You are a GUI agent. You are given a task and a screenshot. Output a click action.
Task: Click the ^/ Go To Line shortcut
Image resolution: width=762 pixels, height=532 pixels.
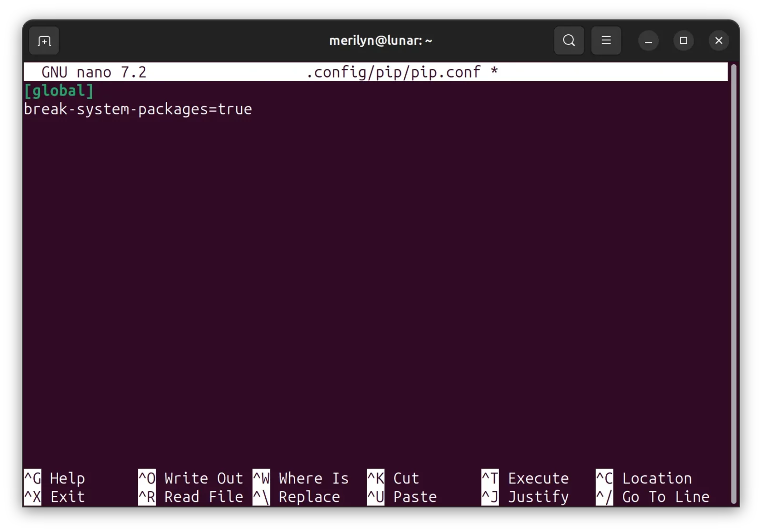click(652, 497)
